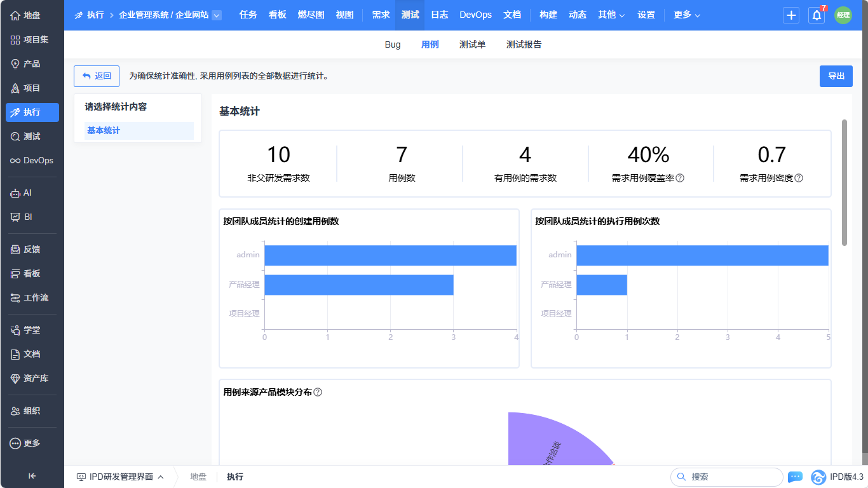Screen dimensions: 868x488
Task: Collapse the left sidebar with the arrow icon
Action: [32, 475]
